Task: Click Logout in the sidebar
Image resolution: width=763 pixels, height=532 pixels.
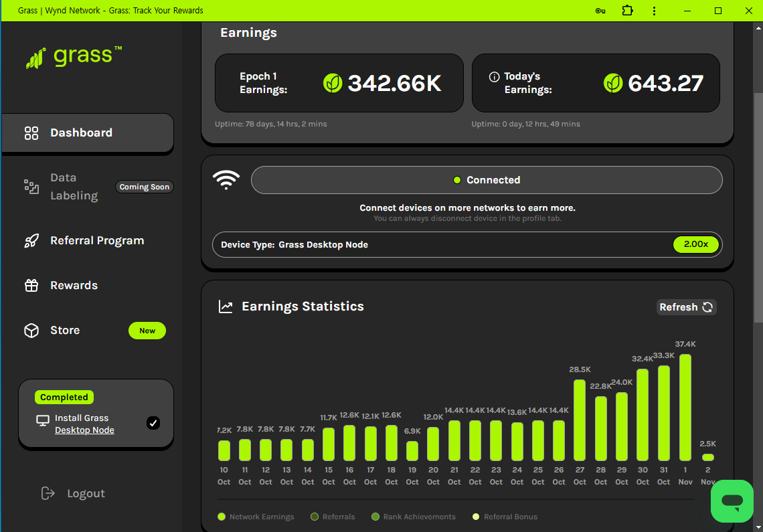Action: [86, 494]
